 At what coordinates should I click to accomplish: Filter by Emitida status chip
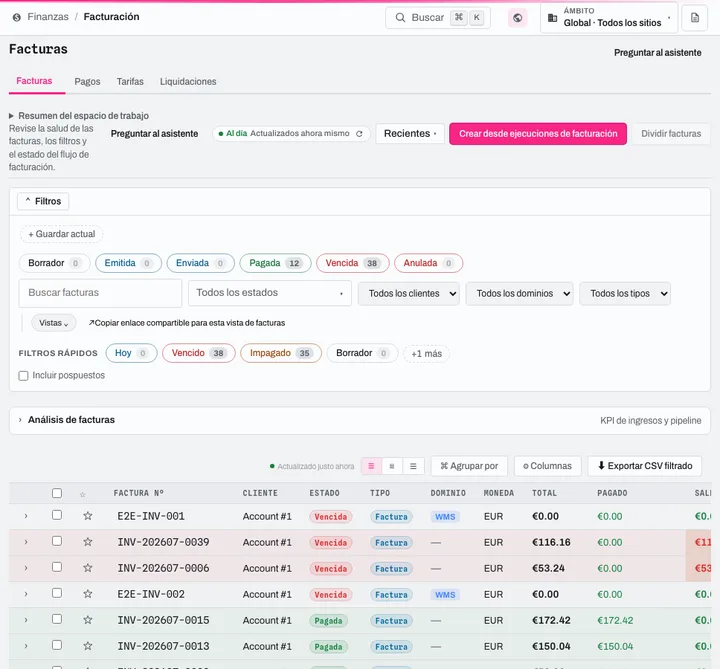(x=129, y=263)
